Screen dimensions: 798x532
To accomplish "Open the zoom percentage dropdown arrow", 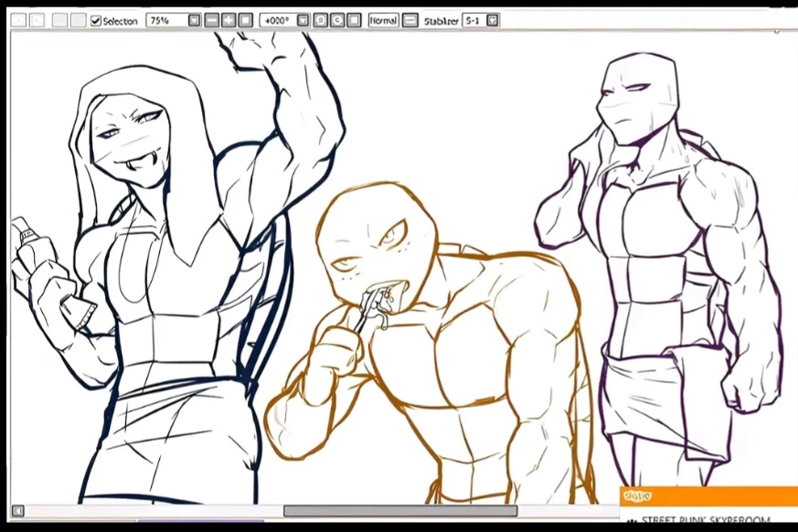I will [195, 20].
